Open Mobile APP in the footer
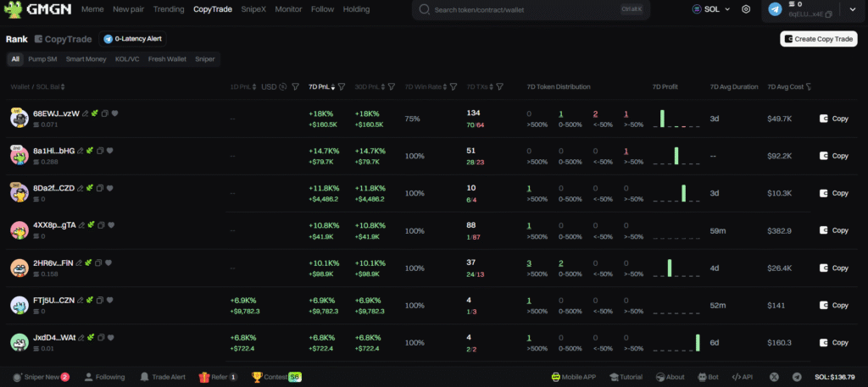Image resolution: width=868 pixels, height=387 pixels. click(574, 377)
